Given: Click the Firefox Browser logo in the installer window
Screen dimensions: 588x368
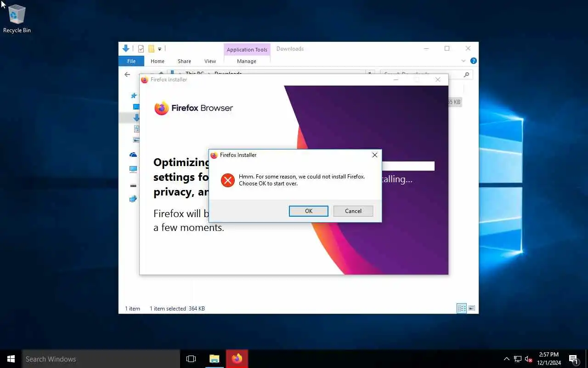Looking at the screenshot, I should (193, 108).
